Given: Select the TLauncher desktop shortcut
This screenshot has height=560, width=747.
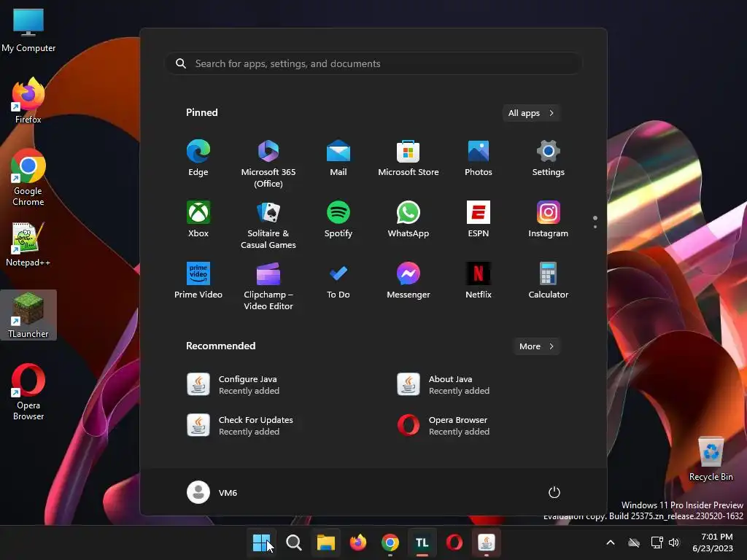Looking at the screenshot, I should (28, 315).
